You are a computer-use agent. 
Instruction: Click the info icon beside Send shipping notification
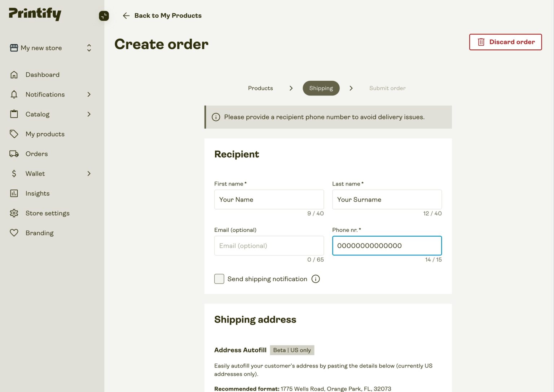tap(315, 279)
